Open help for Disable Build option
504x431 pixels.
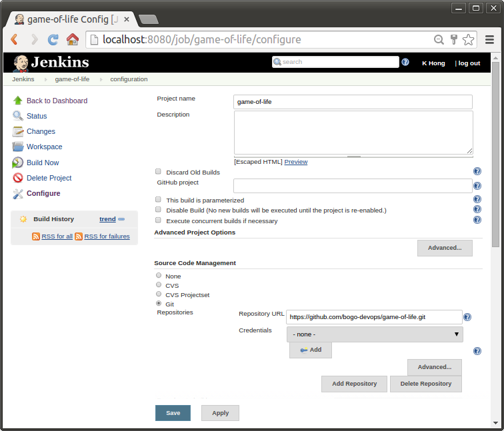[477, 209]
